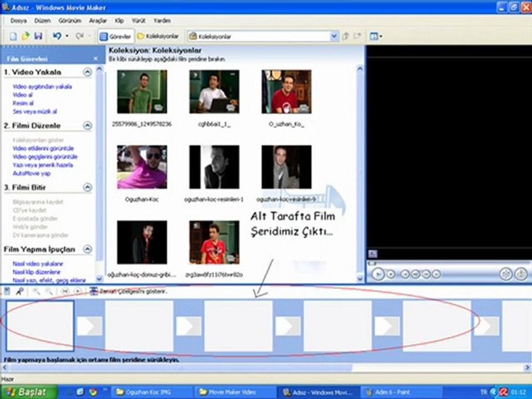
Task: Select the oguzhan-koc-resimleri-1 thumbnail
Action: click(x=214, y=167)
